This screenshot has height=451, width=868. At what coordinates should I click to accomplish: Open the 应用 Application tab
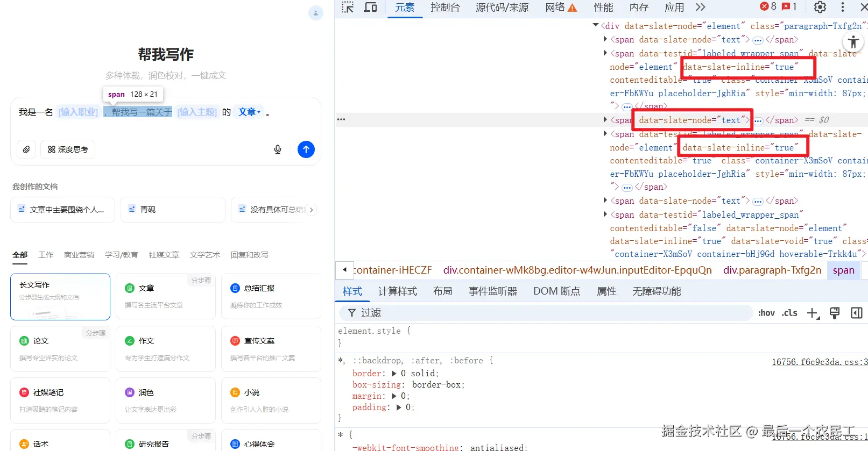coord(674,8)
